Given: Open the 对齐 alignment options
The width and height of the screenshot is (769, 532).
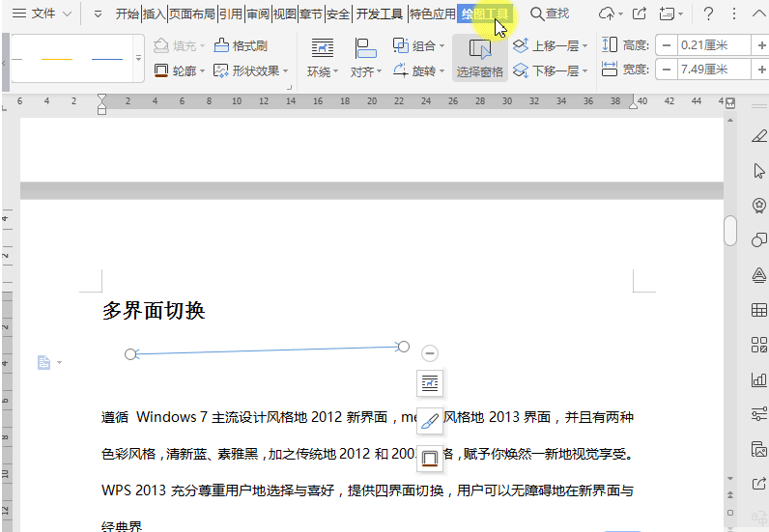Looking at the screenshot, I should click(x=366, y=58).
